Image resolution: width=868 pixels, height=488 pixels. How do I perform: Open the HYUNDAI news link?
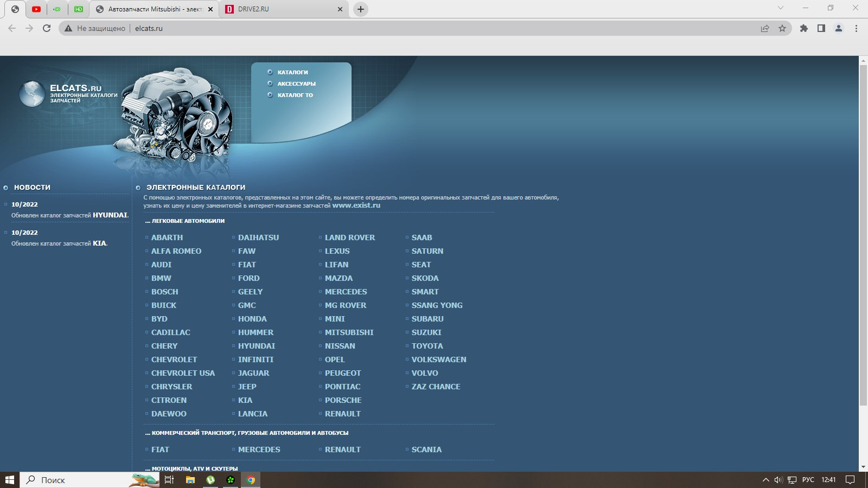tap(110, 215)
